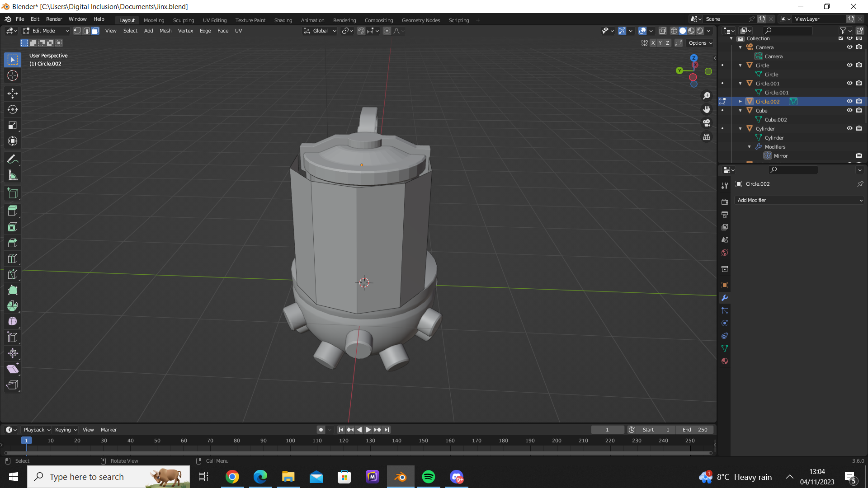Open the File menu
868x488 pixels.
[x=20, y=19]
